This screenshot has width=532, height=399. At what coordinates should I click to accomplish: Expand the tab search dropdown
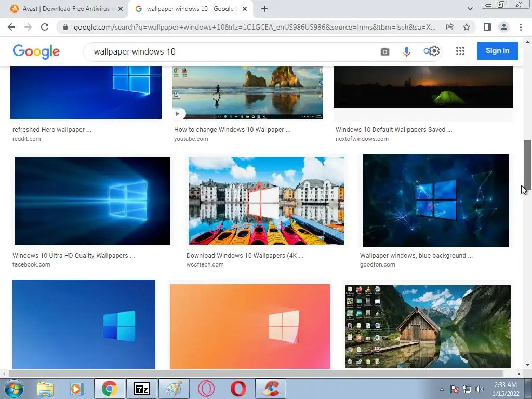coord(470,9)
